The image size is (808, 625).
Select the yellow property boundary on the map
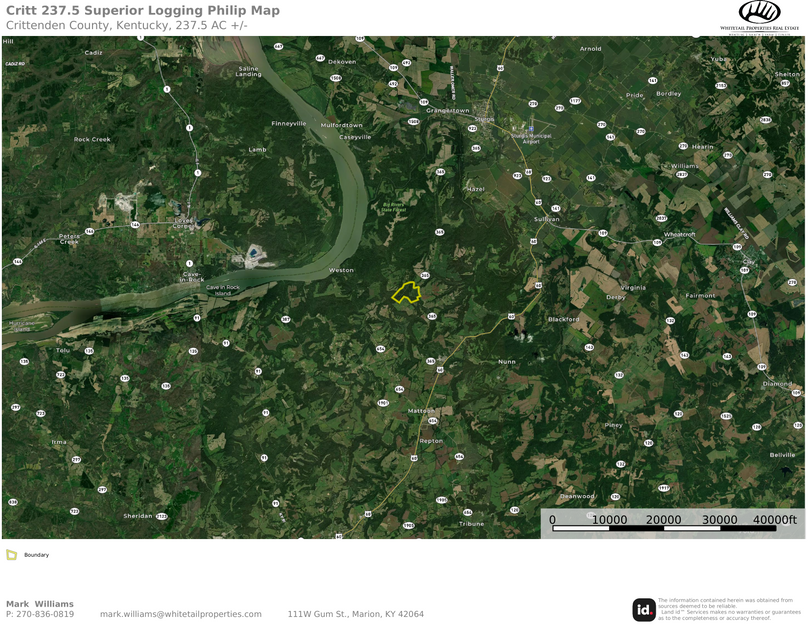pyautogui.click(x=406, y=292)
